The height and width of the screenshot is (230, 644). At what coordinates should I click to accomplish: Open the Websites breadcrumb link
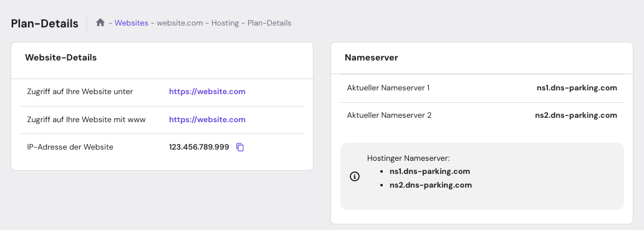132,23
